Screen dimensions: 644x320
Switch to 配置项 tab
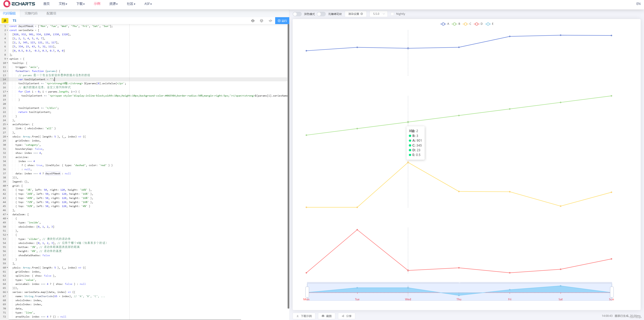[51, 13]
